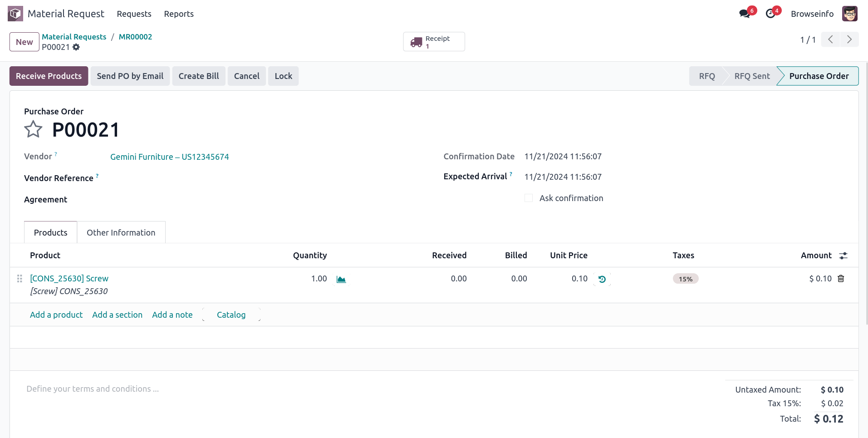The height and width of the screenshot is (438, 868).
Task: Open the Reports menu
Action: [179, 14]
